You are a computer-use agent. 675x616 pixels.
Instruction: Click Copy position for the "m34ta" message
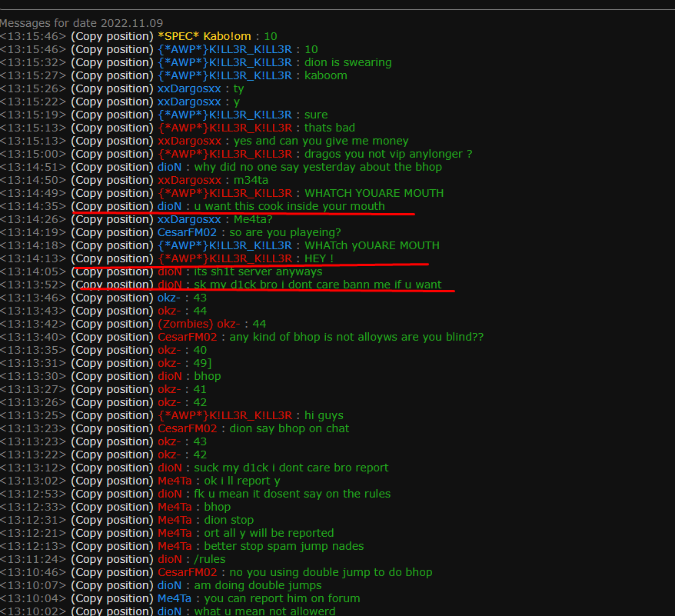[x=112, y=180]
